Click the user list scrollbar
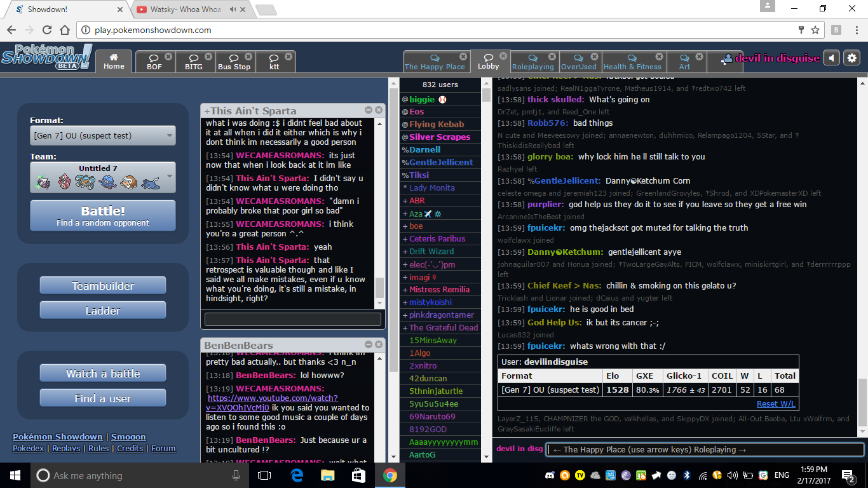The width and height of the screenshot is (868, 488). click(x=487, y=96)
